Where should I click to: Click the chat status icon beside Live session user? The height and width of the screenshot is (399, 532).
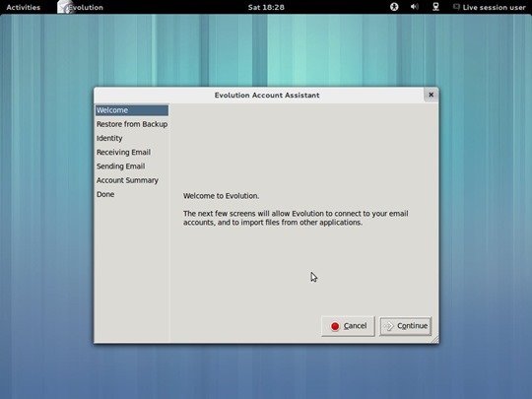coord(457,7)
